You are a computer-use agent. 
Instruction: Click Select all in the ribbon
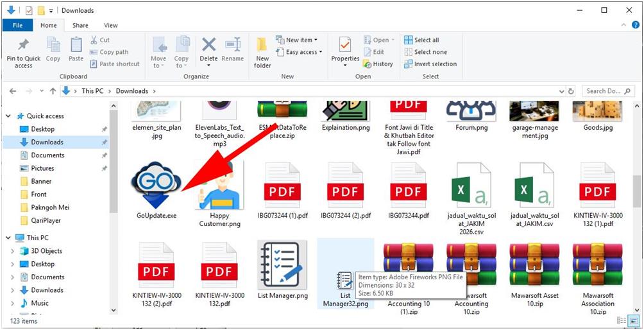pos(421,40)
